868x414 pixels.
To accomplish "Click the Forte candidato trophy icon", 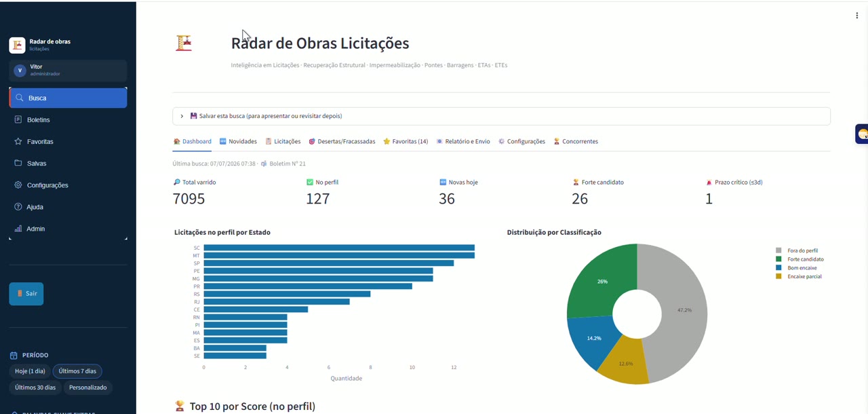I will (576, 182).
